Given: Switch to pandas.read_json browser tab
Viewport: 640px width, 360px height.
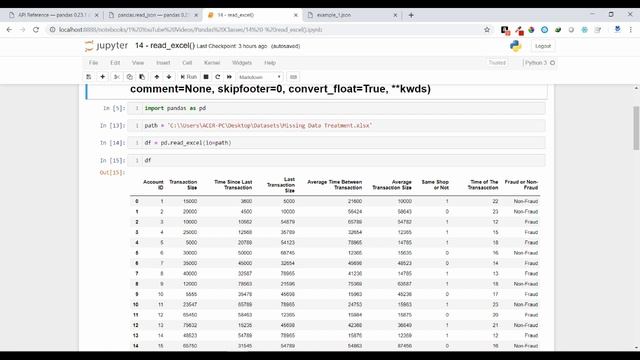Looking at the screenshot, I should [153, 15].
